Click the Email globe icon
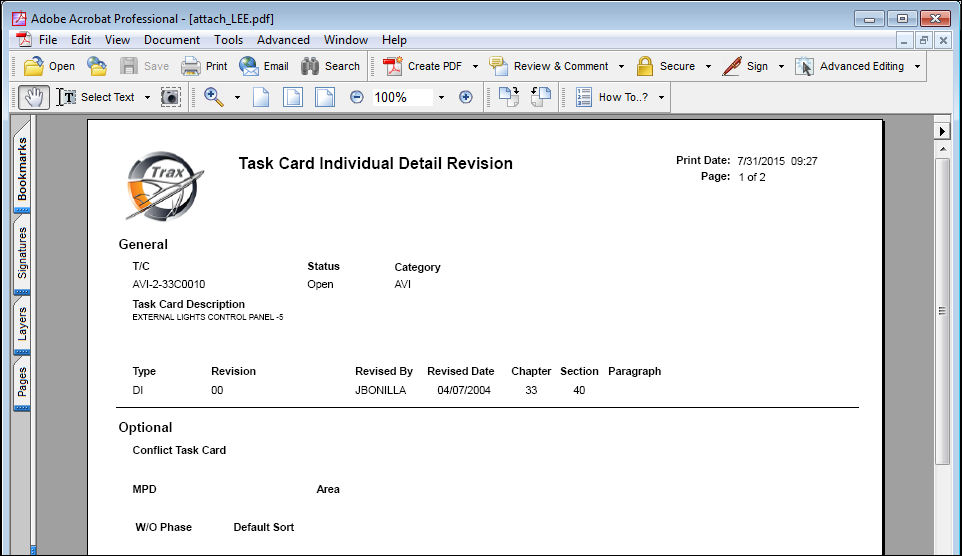 (x=249, y=66)
